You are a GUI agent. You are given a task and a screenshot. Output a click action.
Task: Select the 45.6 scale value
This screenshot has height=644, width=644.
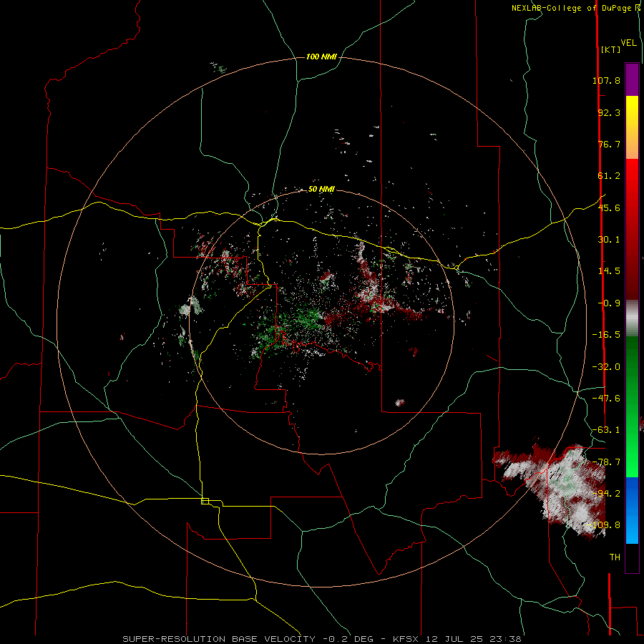(609, 208)
